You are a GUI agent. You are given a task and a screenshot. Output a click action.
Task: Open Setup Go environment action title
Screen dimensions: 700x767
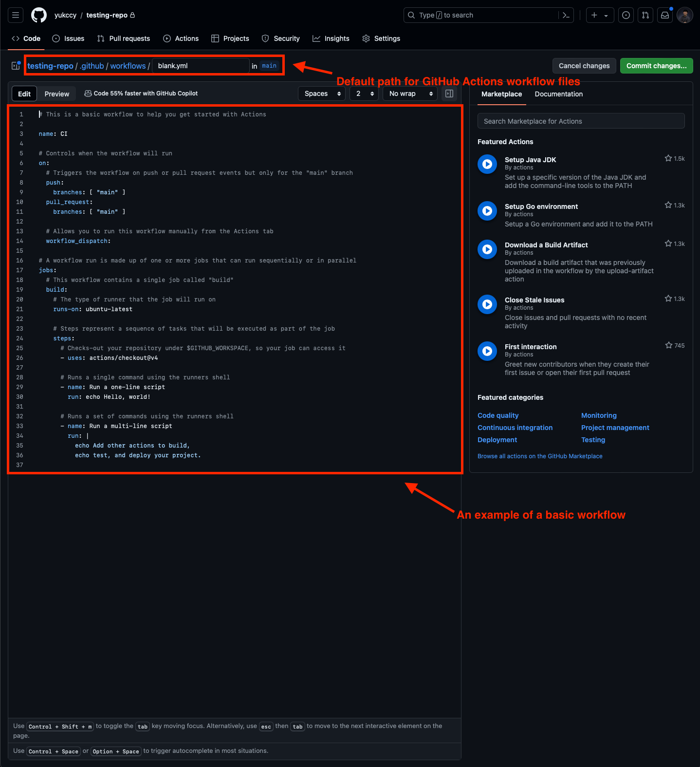click(541, 206)
